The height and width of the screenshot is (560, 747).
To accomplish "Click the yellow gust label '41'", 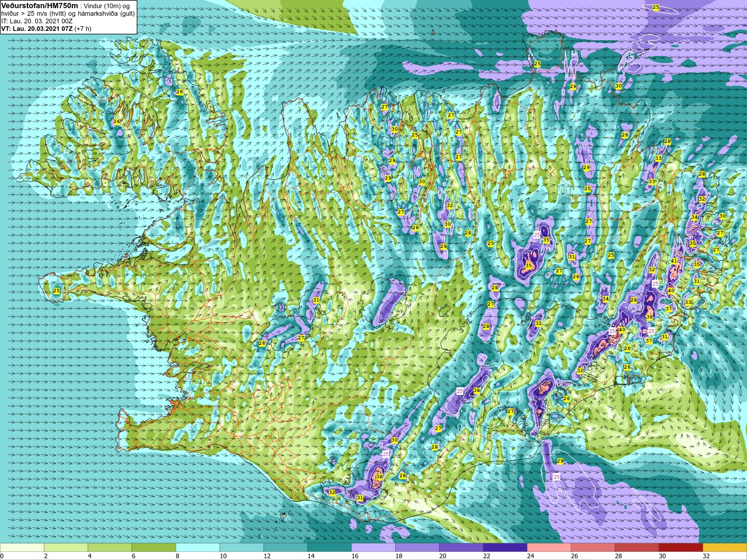I will pyautogui.click(x=674, y=261).
